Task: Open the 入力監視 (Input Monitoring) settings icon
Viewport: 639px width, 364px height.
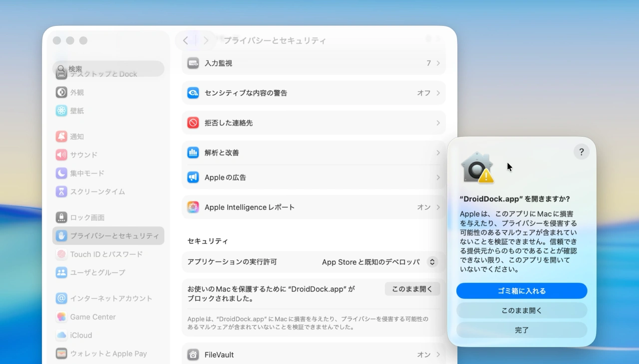Action: [x=193, y=63]
